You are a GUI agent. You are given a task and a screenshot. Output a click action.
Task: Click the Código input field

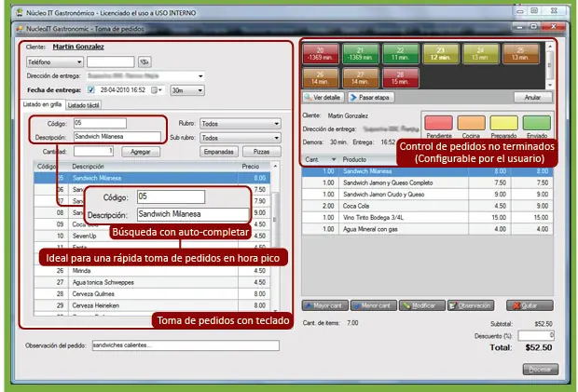[100, 123]
